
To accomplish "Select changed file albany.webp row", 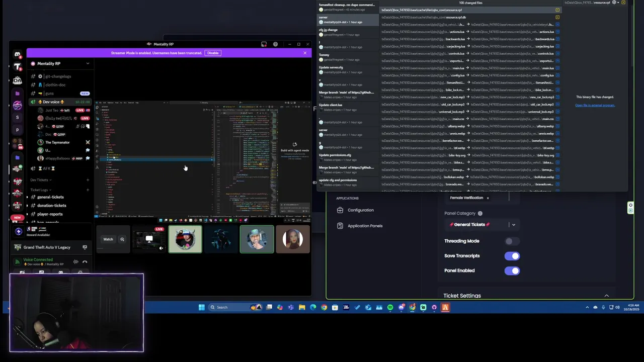I will (470, 126).
